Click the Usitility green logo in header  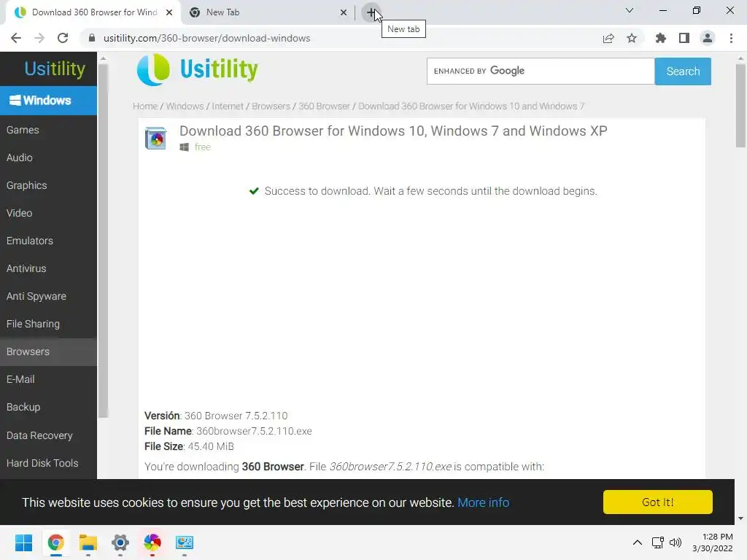(197, 69)
